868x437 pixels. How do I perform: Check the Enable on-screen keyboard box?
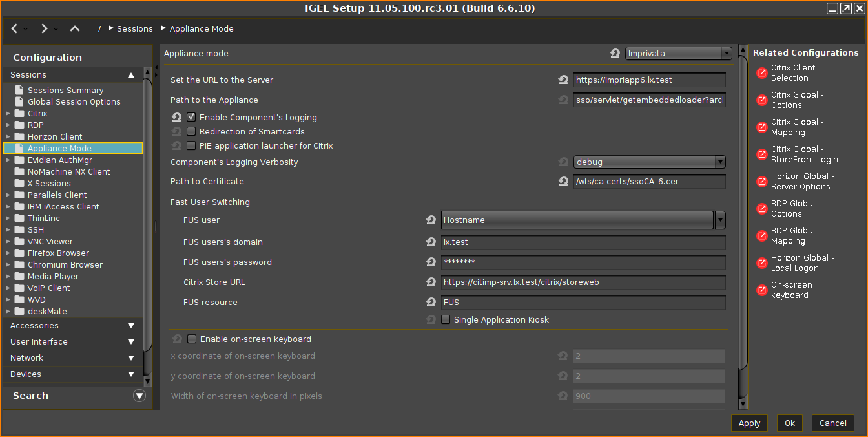[192, 339]
